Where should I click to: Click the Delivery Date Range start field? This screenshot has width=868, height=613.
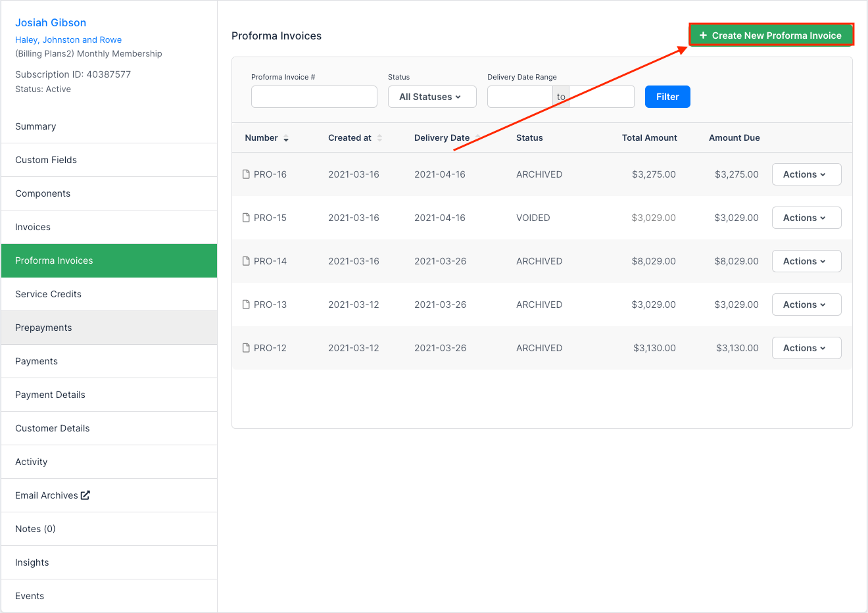pyautogui.click(x=519, y=97)
